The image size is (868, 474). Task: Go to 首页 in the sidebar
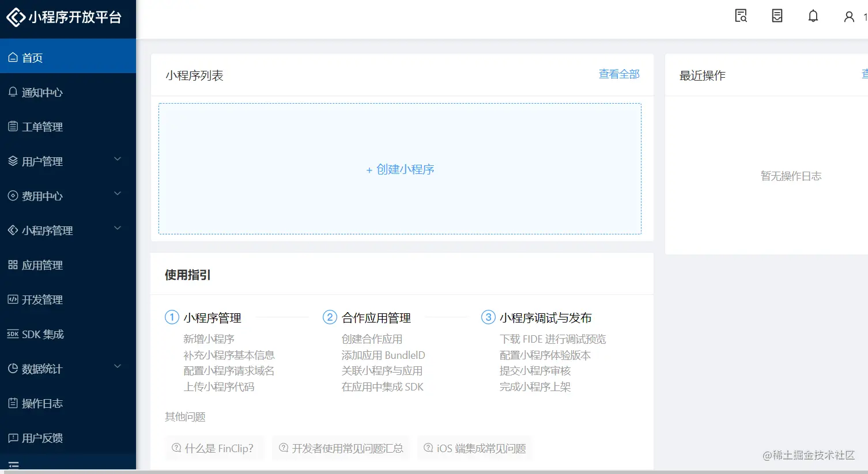[x=68, y=57]
